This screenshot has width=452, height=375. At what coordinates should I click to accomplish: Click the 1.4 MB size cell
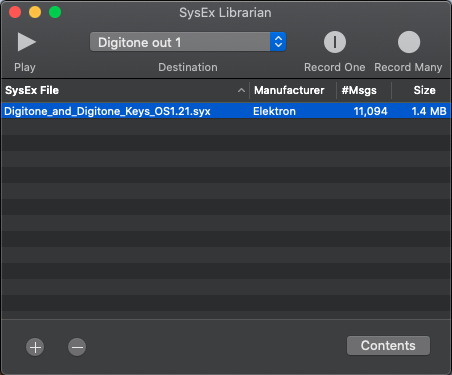pyautogui.click(x=429, y=111)
